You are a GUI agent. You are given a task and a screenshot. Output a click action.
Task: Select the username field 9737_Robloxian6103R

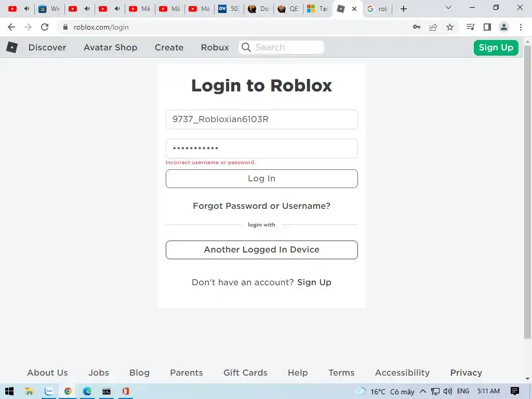[262, 119]
